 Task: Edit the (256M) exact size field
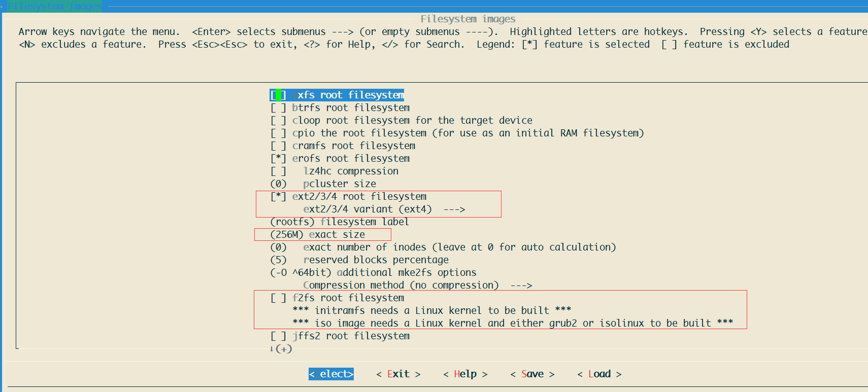[x=317, y=234]
